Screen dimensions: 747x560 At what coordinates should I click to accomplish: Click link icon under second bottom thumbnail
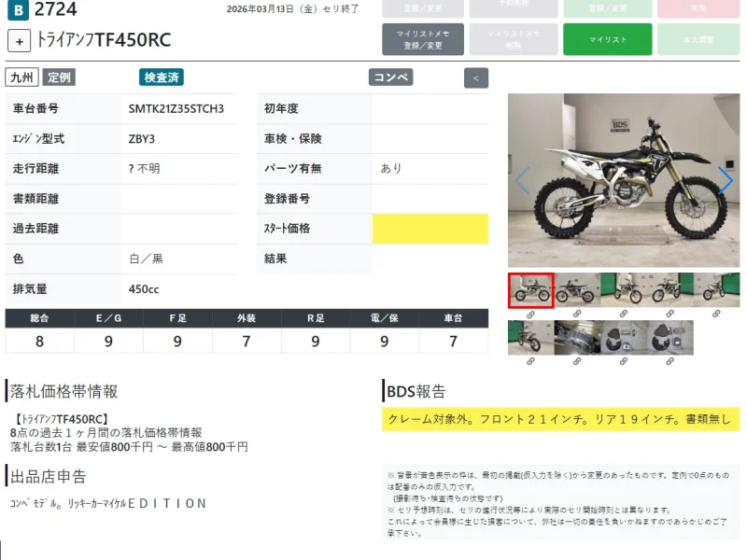point(577,361)
